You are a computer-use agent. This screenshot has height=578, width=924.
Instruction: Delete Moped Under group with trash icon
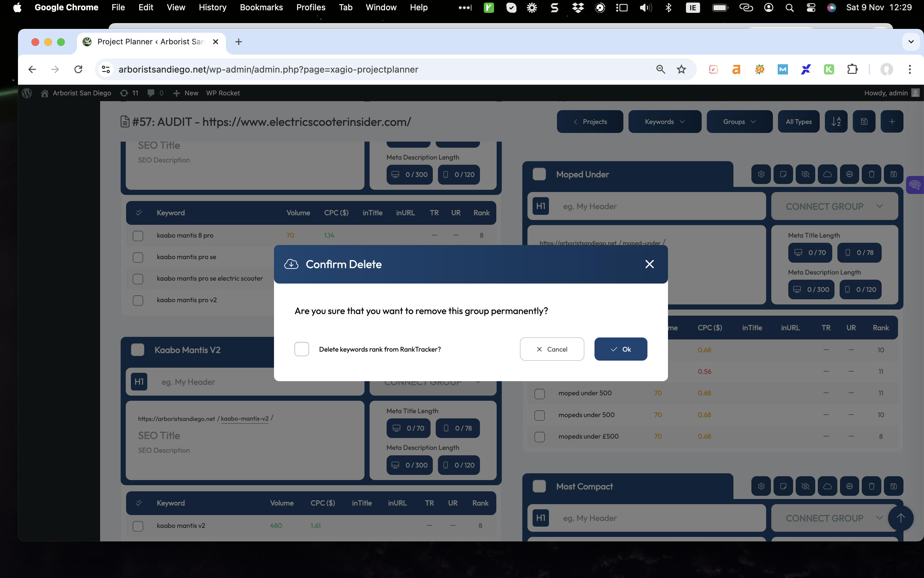pyautogui.click(x=871, y=174)
